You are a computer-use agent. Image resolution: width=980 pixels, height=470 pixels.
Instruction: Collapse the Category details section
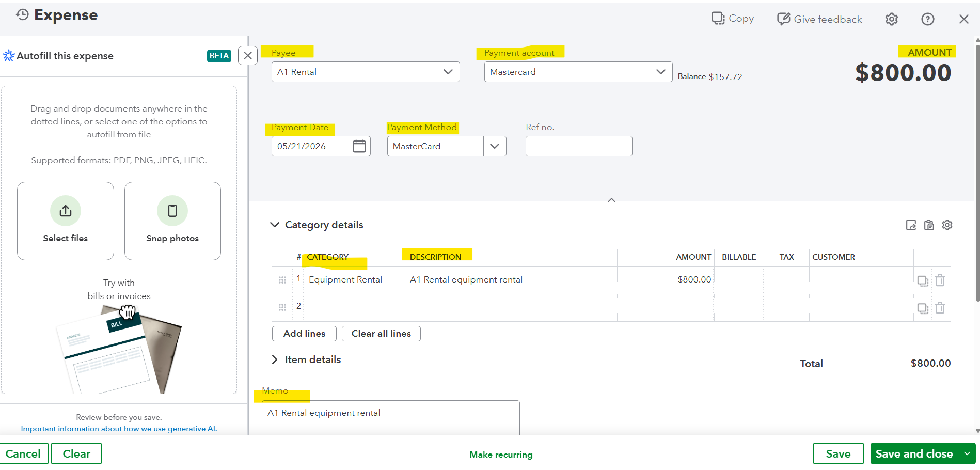click(x=275, y=225)
